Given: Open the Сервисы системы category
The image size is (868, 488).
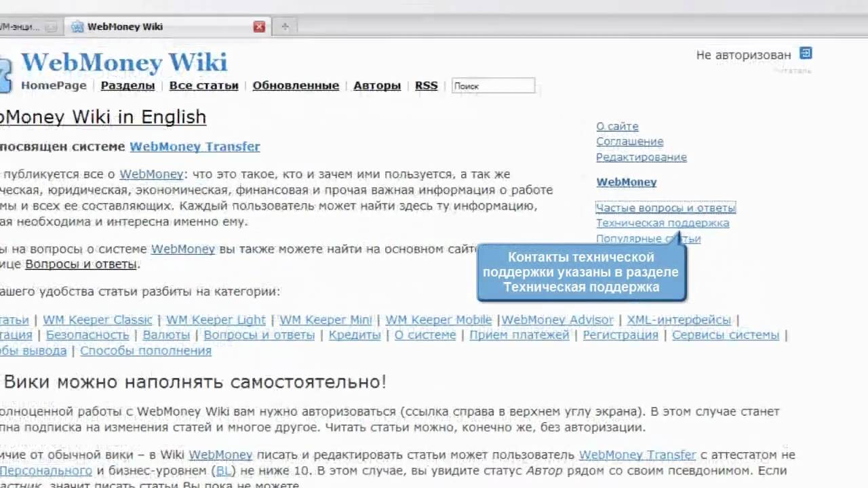Looking at the screenshot, I should [x=726, y=335].
